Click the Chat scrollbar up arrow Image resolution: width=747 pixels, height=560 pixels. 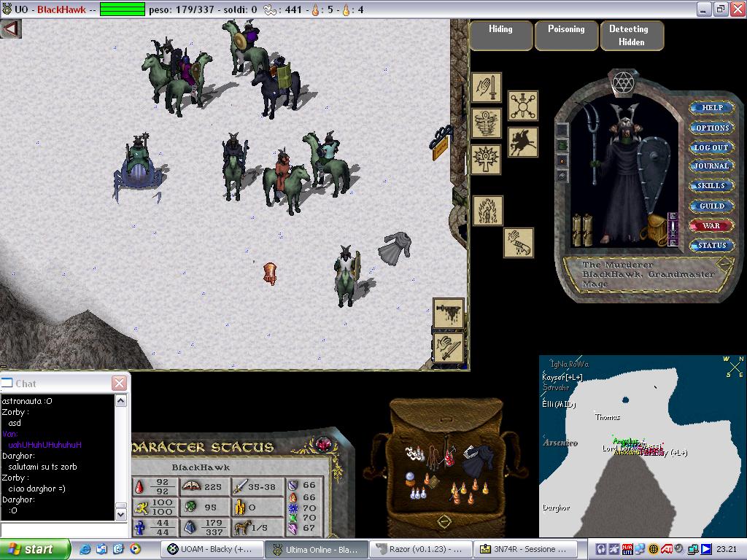coord(121,401)
